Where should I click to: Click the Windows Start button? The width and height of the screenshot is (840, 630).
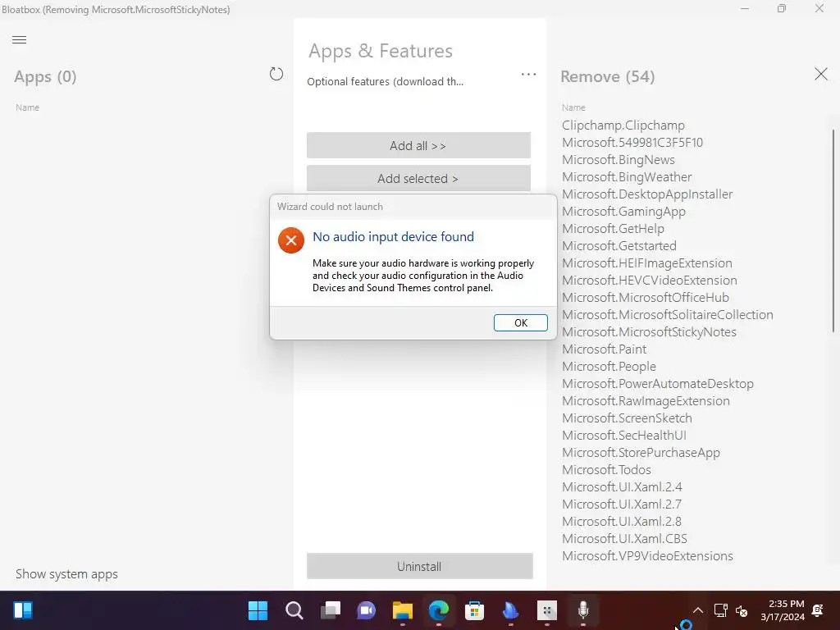point(258,610)
